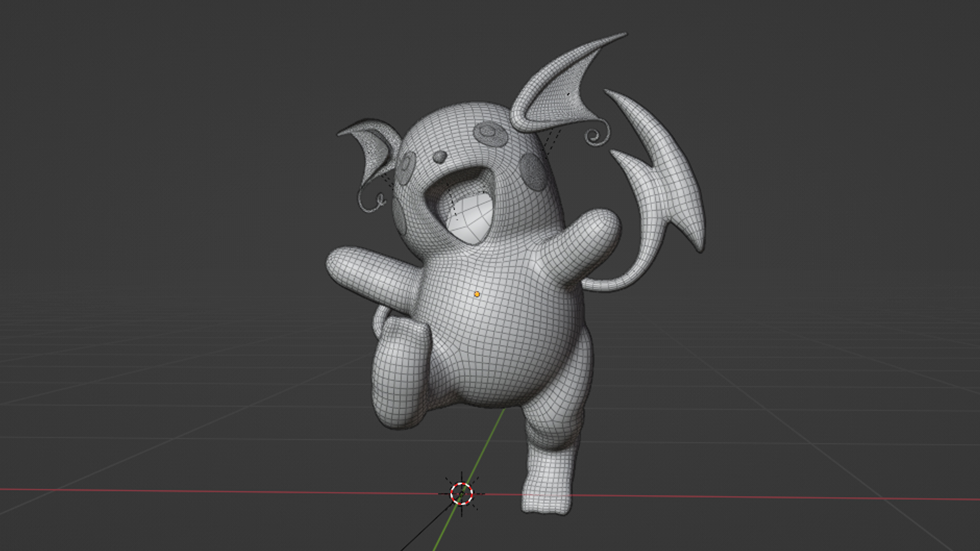Click the small nose bump above mouth
The image size is (980, 551).
coord(440,157)
